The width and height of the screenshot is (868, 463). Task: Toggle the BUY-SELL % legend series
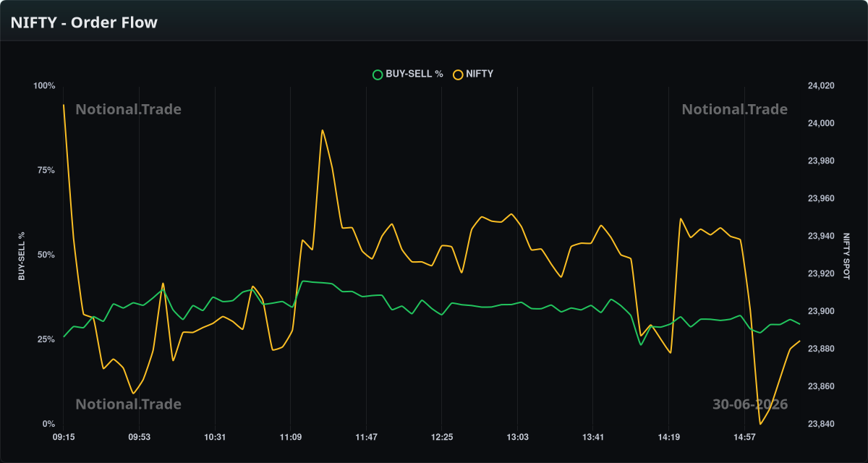click(408, 74)
